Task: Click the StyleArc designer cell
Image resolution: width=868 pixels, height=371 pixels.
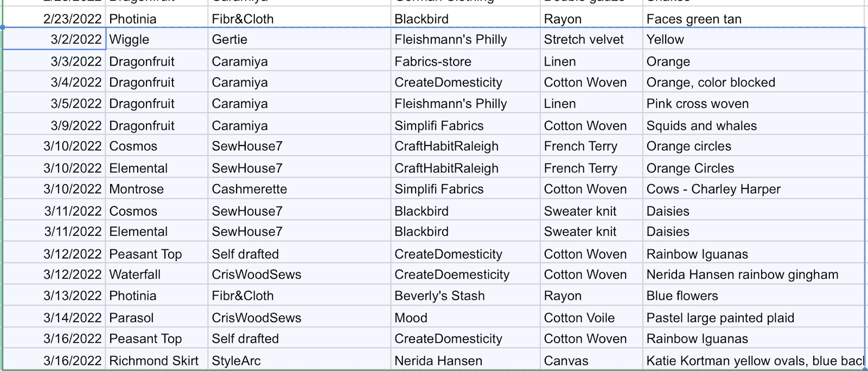Action: tap(299, 360)
